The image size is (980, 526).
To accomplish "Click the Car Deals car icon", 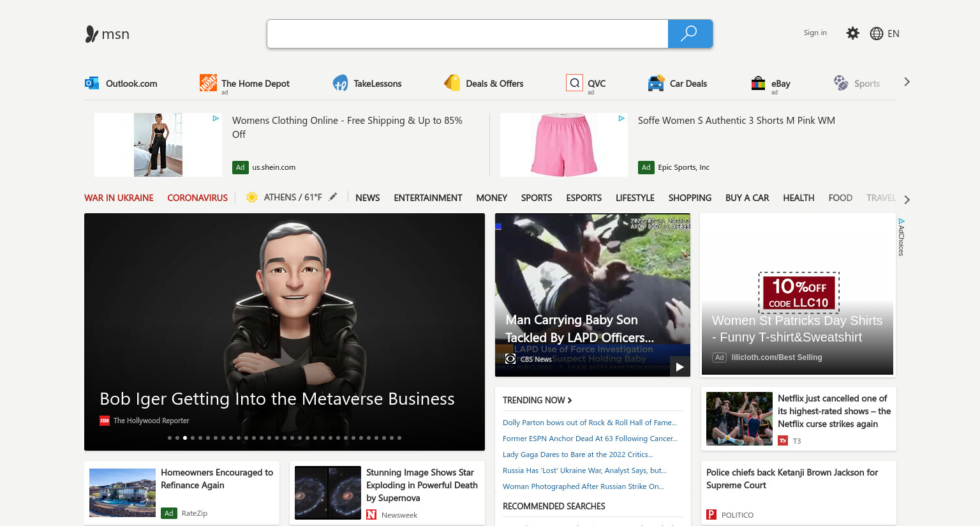I will coord(656,83).
